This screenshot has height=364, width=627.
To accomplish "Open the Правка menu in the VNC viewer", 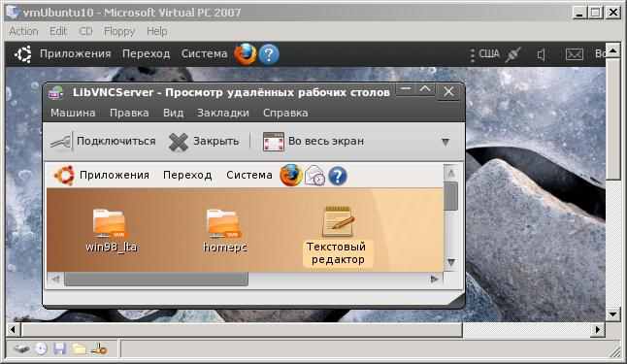I will click(129, 113).
